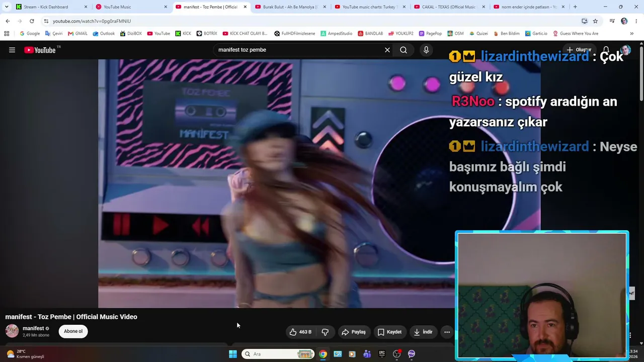This screenshot has height=362, width=644.
Task: Open the manifest channel name link
Action: click(33, 328)
